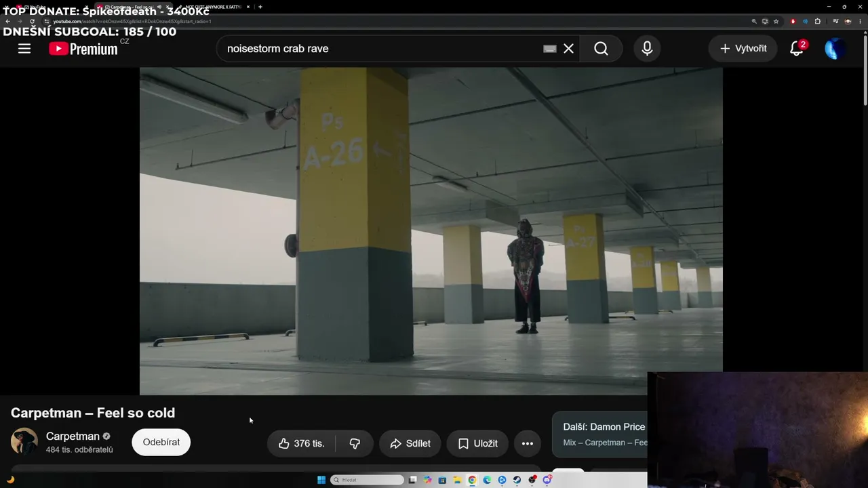868x488 pixels.
Task: Open a new browser tab
Action: pos(260,7)
